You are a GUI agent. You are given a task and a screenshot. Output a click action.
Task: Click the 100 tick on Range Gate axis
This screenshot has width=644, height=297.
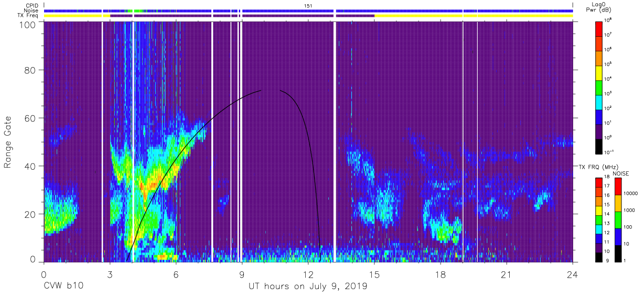click(x=27, y=24)
